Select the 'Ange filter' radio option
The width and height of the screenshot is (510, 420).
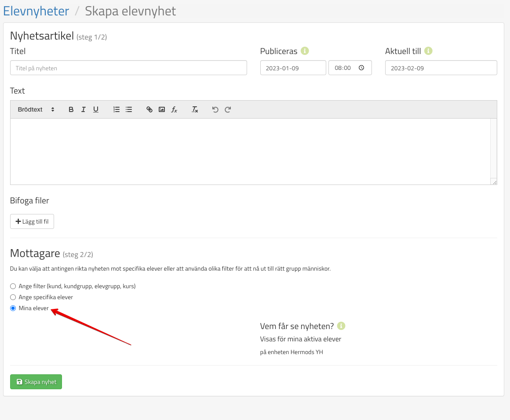(13, 286)
